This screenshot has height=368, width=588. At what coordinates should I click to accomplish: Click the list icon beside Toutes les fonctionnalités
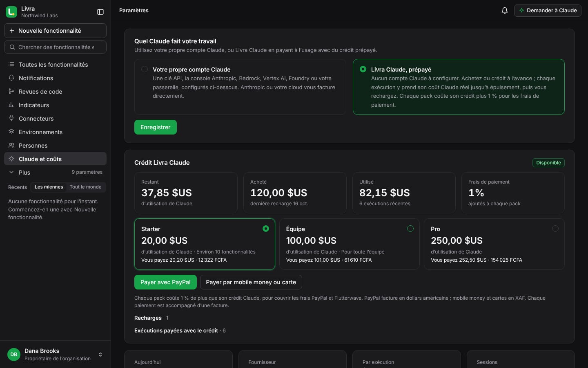point(11,65)
